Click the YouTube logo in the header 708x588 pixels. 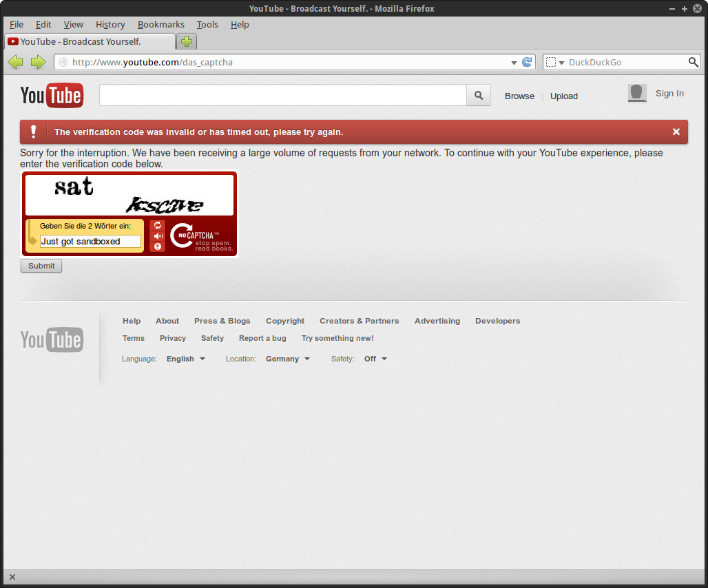pyautogui.click(x=52, y=95)
